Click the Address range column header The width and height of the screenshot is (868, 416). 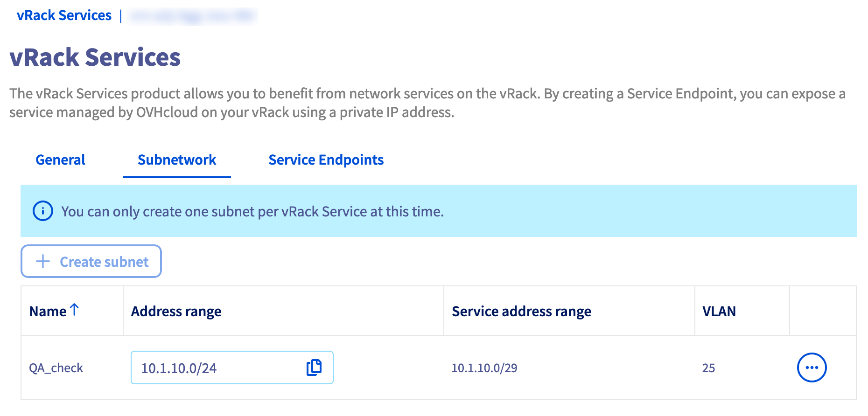click(x=176, y=312)
